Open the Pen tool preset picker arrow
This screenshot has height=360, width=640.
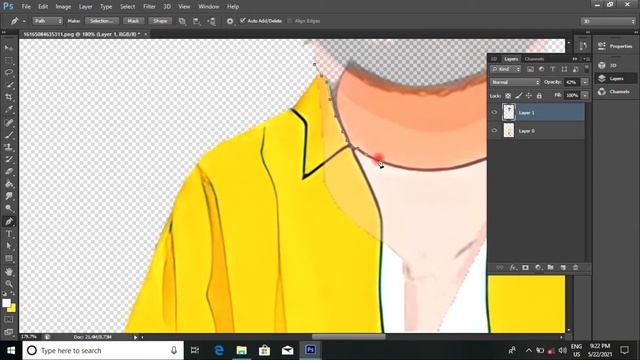tap(24, 21)
